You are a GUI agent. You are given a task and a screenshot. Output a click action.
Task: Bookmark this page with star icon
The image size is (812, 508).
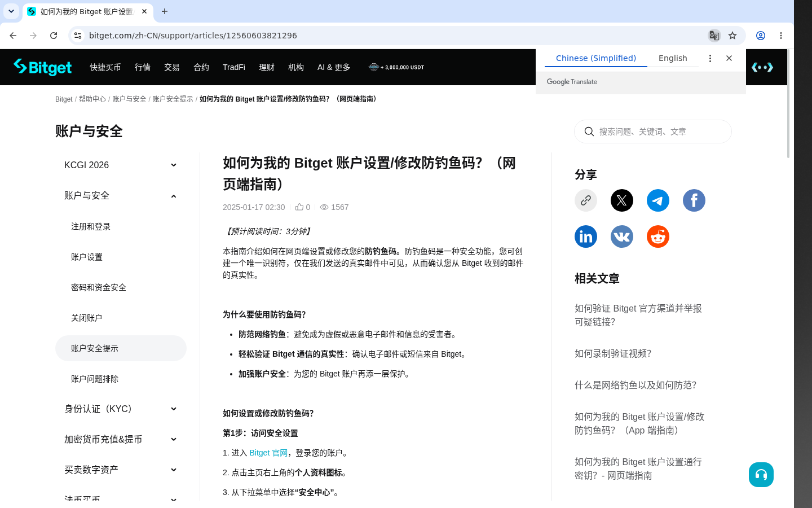click(732, 36)
